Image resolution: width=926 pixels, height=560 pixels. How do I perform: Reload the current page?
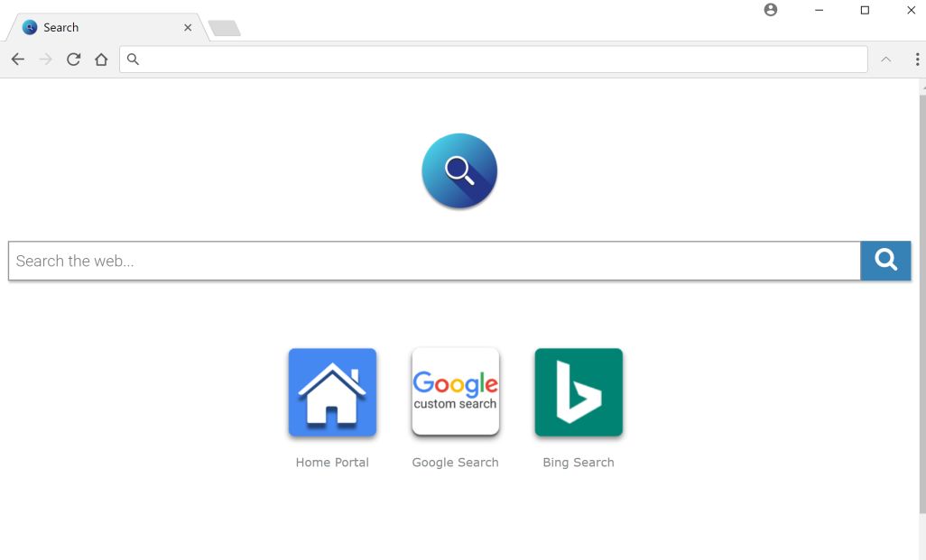coord(73,59)
